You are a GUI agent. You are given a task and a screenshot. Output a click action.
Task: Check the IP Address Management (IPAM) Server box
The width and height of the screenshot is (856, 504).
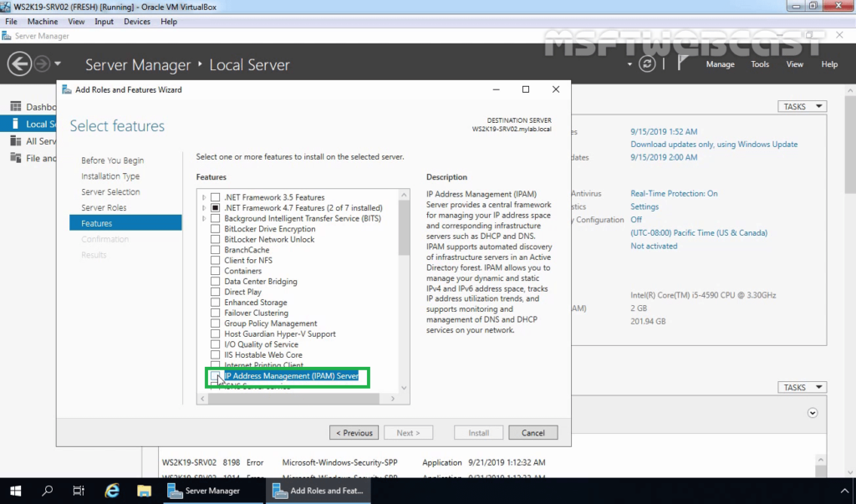point(215,375)
